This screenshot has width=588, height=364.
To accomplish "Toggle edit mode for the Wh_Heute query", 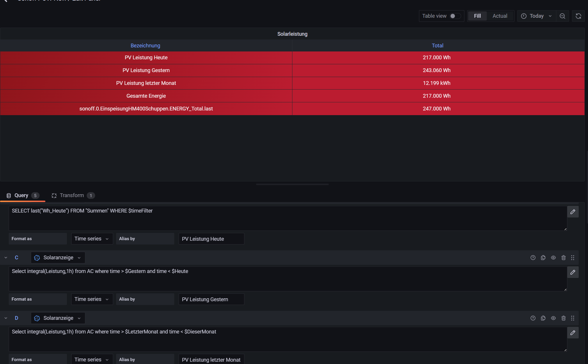I will [573, 212].
